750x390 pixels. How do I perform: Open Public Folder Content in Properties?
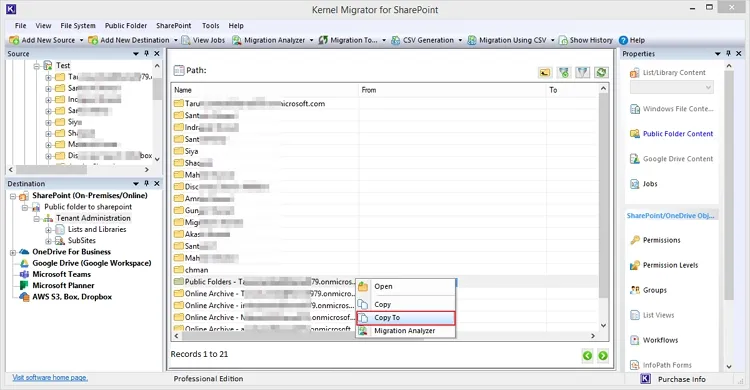coord(678,134)
